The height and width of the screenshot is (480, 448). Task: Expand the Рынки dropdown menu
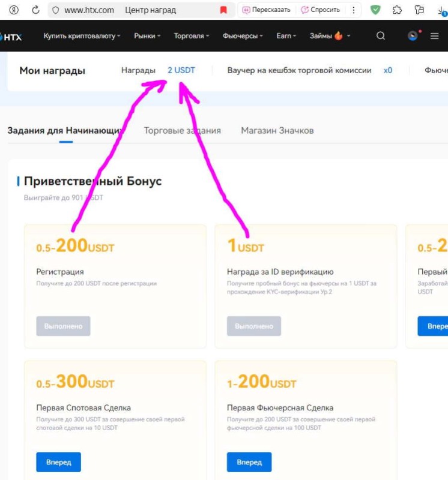[147, 36]
